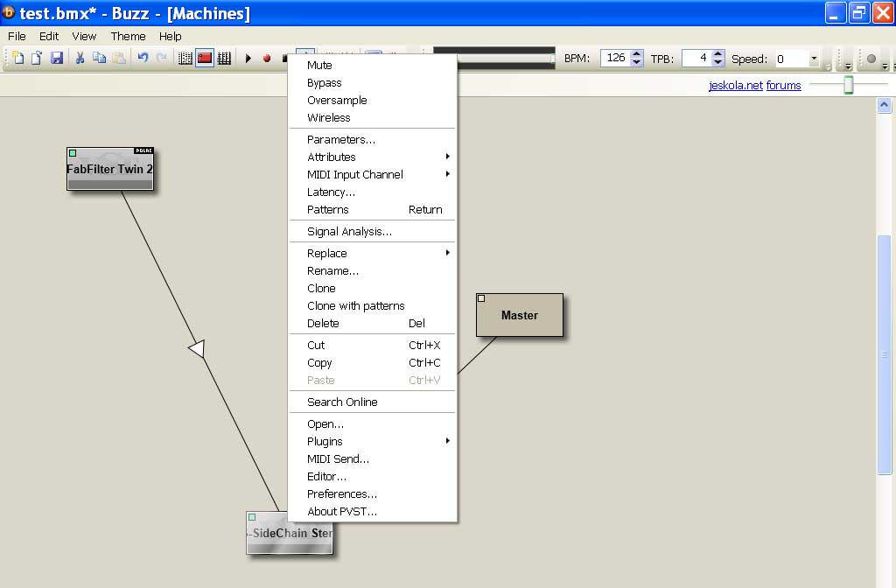
Task: Follow the jeskola.net link
Action: 735,86
